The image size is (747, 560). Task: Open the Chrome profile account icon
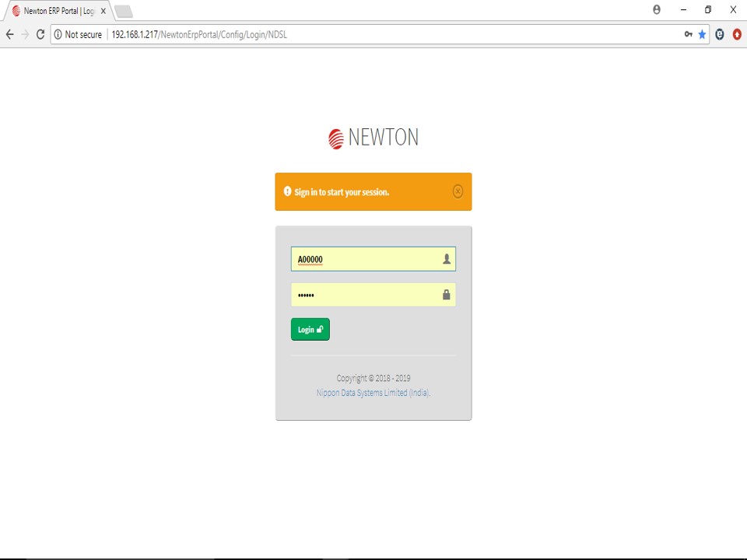(x=657, y=9)
